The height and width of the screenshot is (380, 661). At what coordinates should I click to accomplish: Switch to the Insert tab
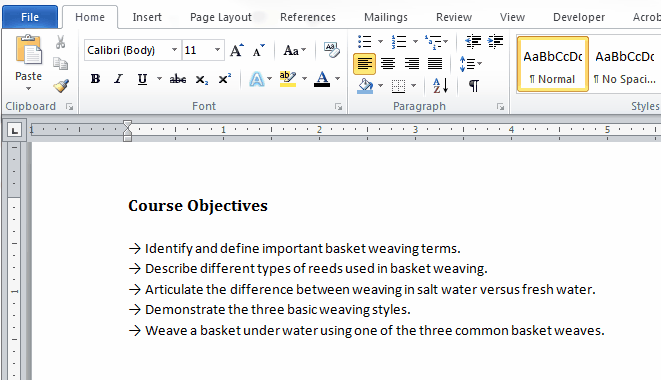(147, 17)
